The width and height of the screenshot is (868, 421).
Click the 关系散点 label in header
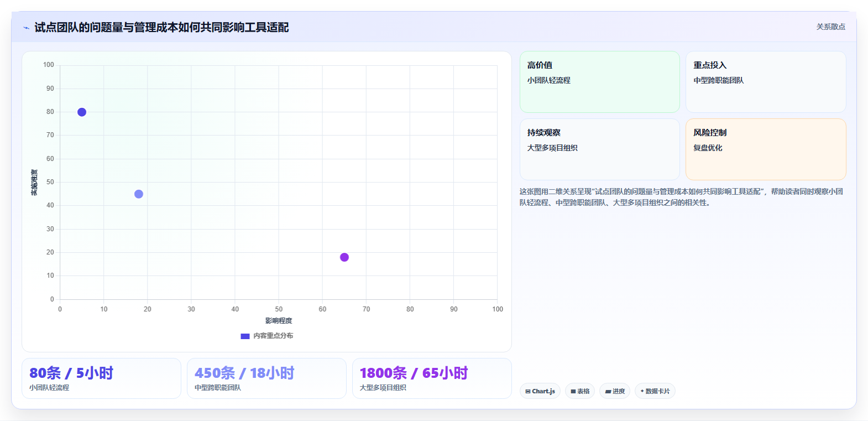(830, 27)
